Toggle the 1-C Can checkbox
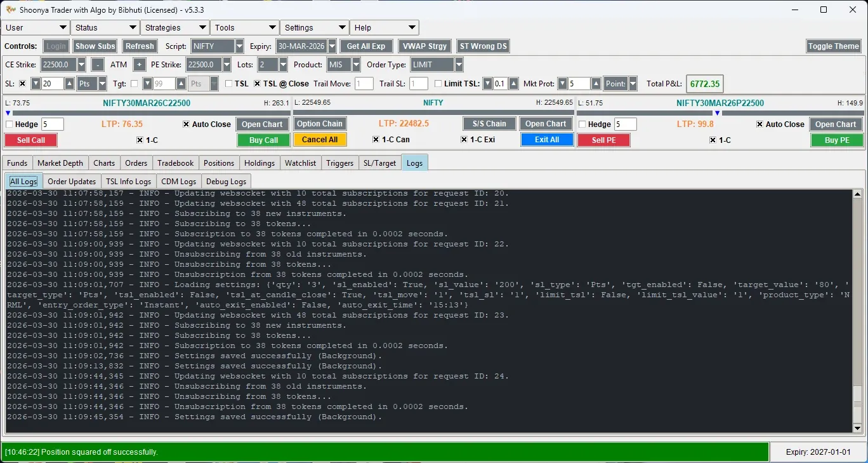Screen dimensions: 868x463 [376, 140]
